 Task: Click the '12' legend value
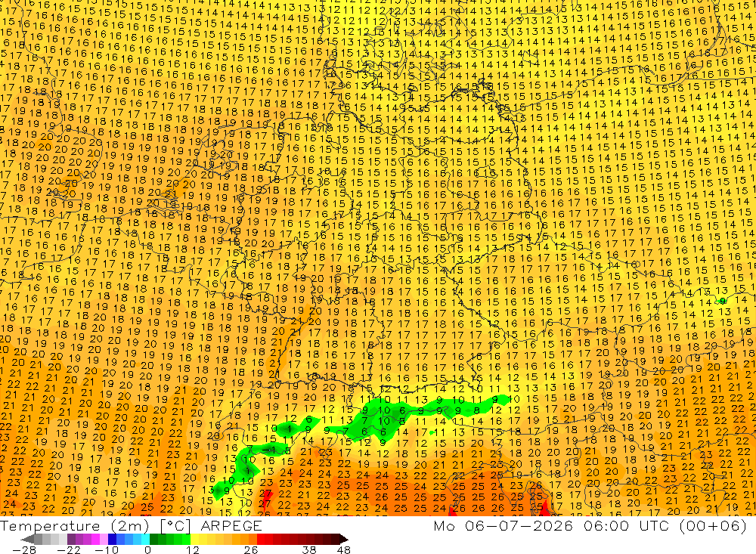(x=193, y=549)
